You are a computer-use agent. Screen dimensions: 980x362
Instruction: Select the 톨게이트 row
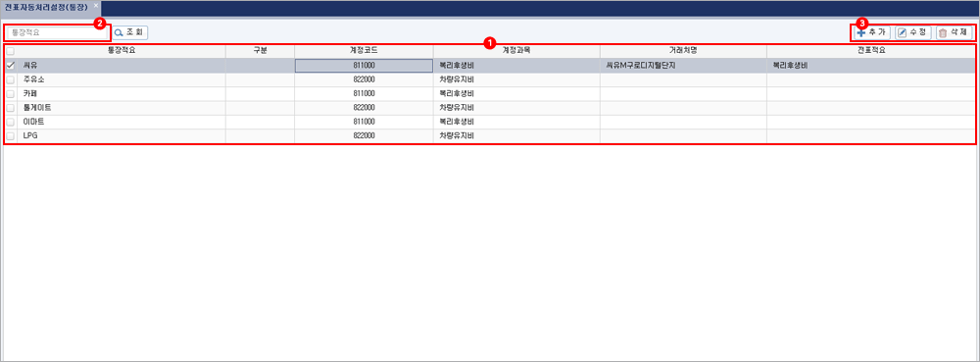(x=490, y=108)
